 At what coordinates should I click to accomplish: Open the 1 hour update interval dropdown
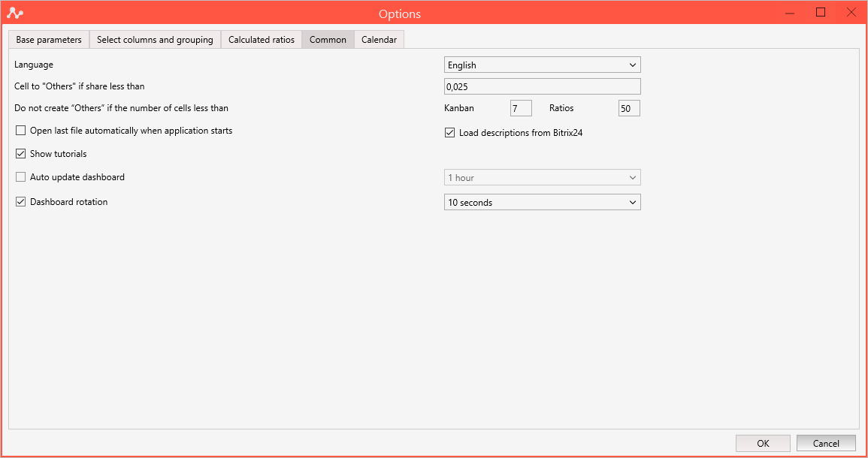click(x=543, y=177)
